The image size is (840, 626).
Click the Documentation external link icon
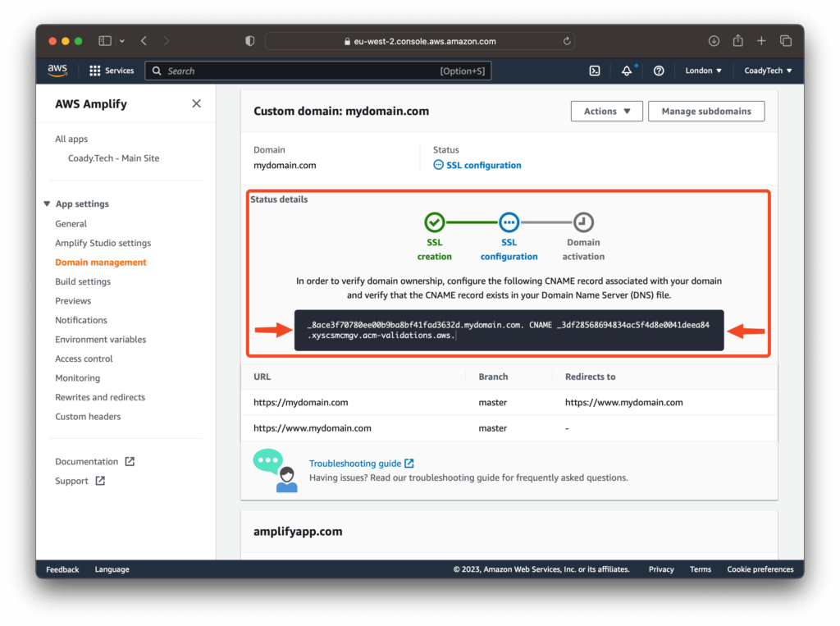130,461
